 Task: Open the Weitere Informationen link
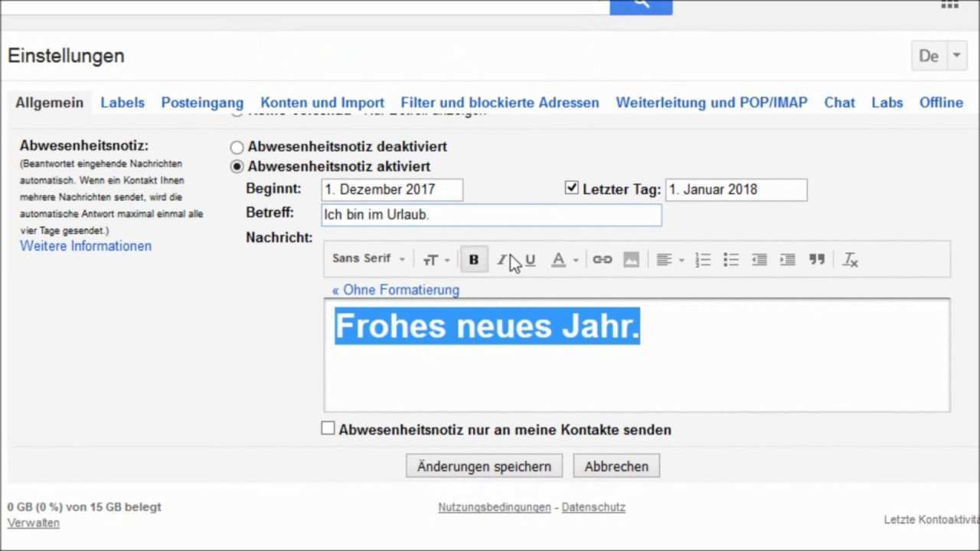[86, 246]
